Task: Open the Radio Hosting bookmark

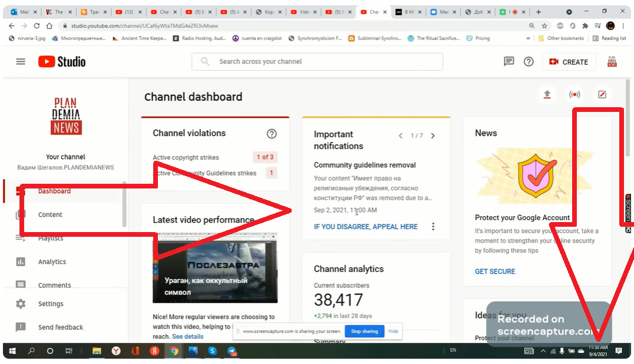Action: (x=199, y=38)
